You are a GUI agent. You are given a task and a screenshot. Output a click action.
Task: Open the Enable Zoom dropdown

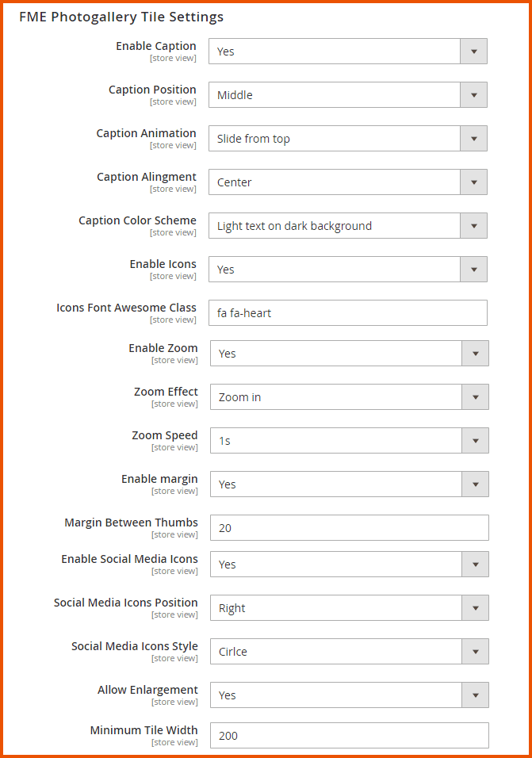(x=349, y=354)
